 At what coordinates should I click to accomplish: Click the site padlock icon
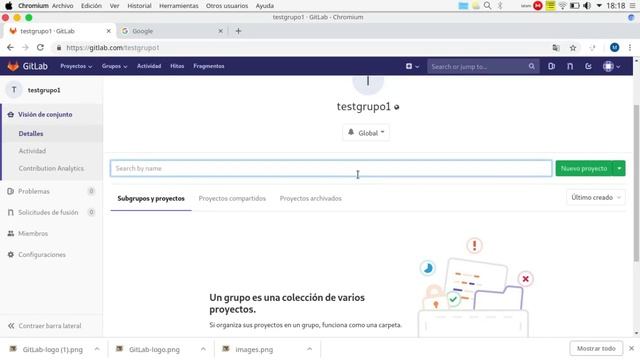coord(59,48)
